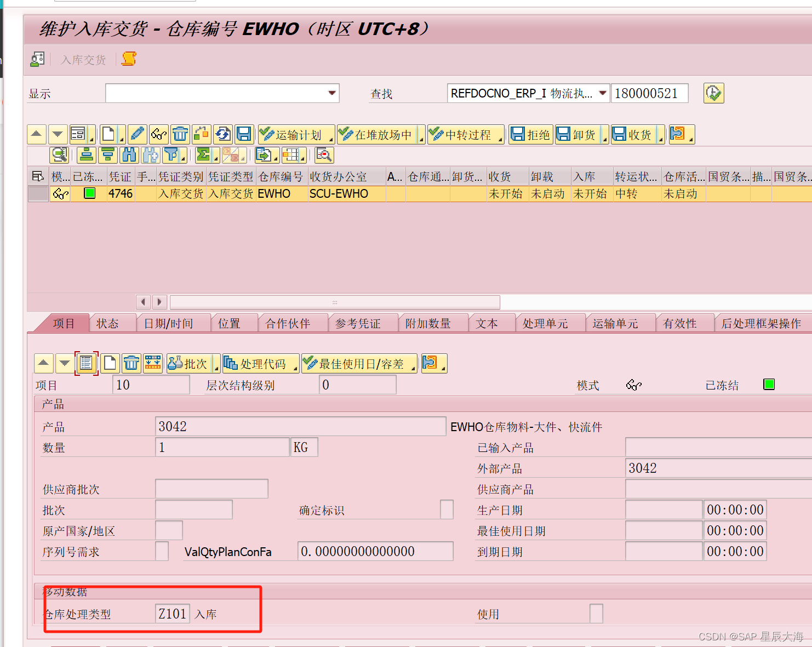This screenshot has height=647, width=812.
Task: Switch to the 日期/时间 tab
Action: [169, 323]
